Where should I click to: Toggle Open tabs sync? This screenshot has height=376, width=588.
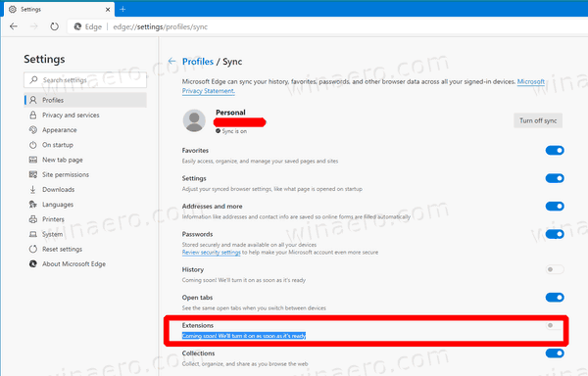(x=555, y=298)
